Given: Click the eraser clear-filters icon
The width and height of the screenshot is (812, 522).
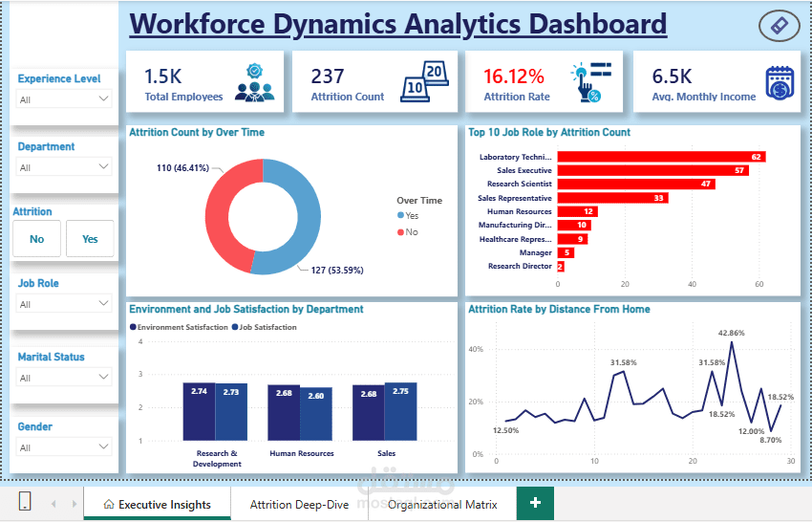Looking at the screenshot, I should [779, 26].
